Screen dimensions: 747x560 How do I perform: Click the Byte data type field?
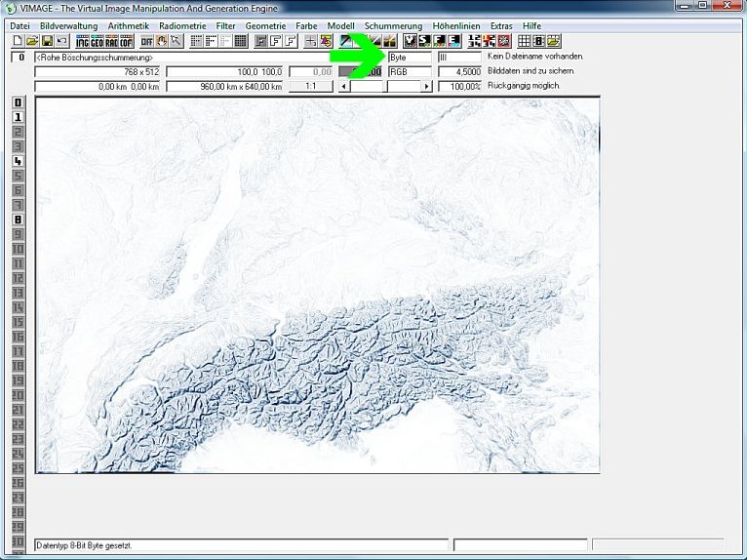[x=410, y=58]
